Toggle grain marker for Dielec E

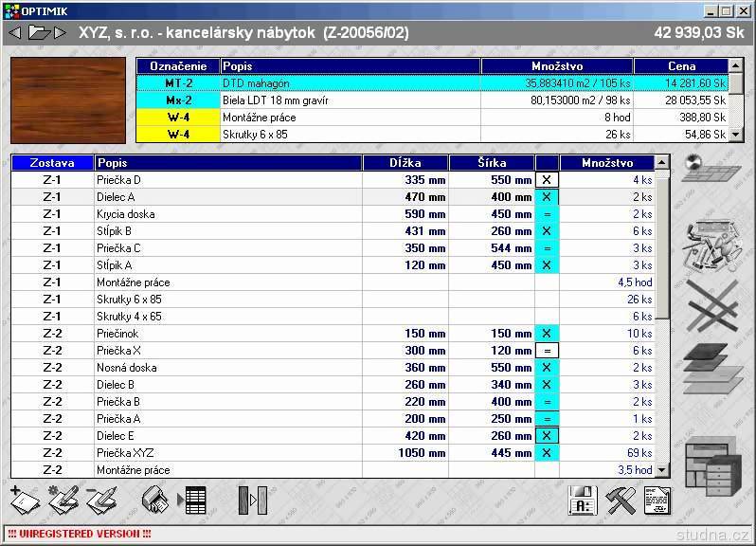tap(547, 436)
